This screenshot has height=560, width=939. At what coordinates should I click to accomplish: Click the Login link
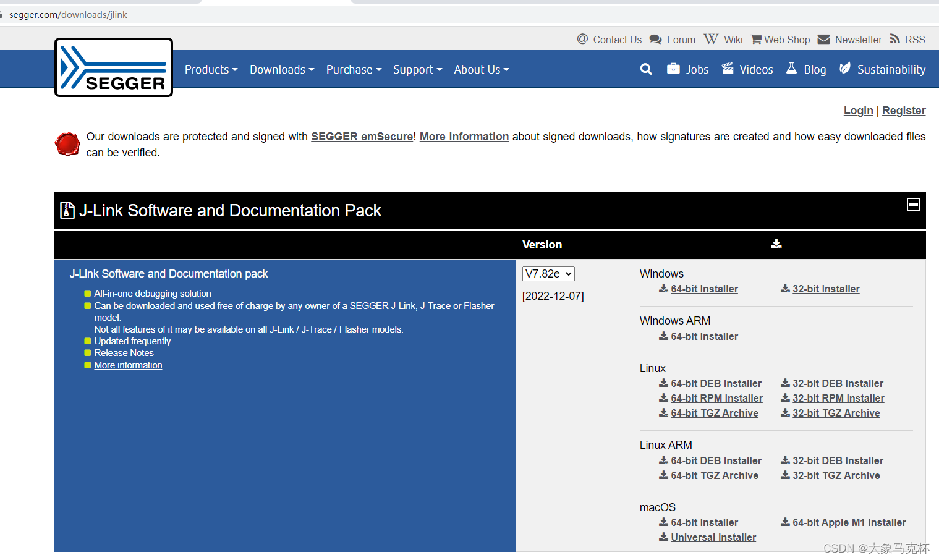pyautogui.click(x=858, y=111)
